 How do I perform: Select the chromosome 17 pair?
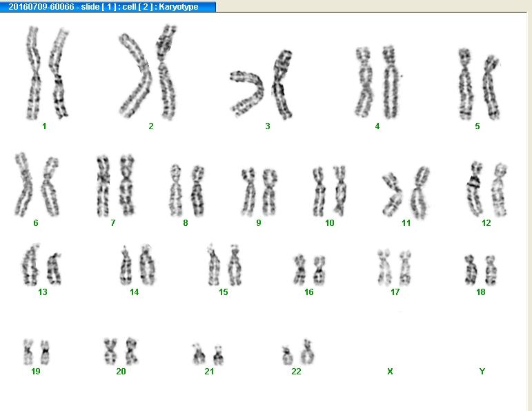click(x=395, y=267)
